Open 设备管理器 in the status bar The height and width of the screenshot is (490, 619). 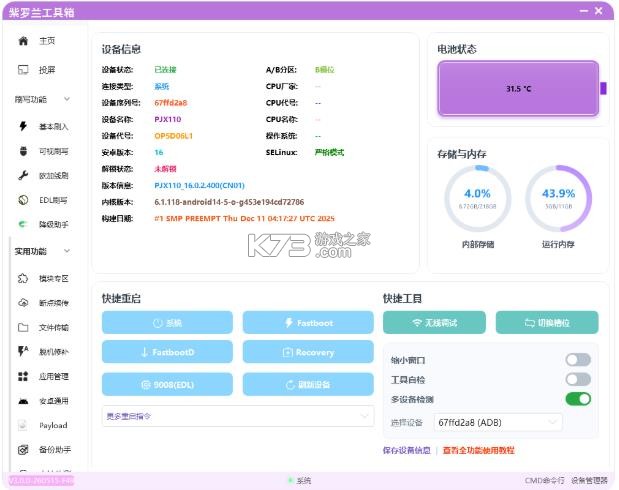pyautogui.click(x=589, y=481)
